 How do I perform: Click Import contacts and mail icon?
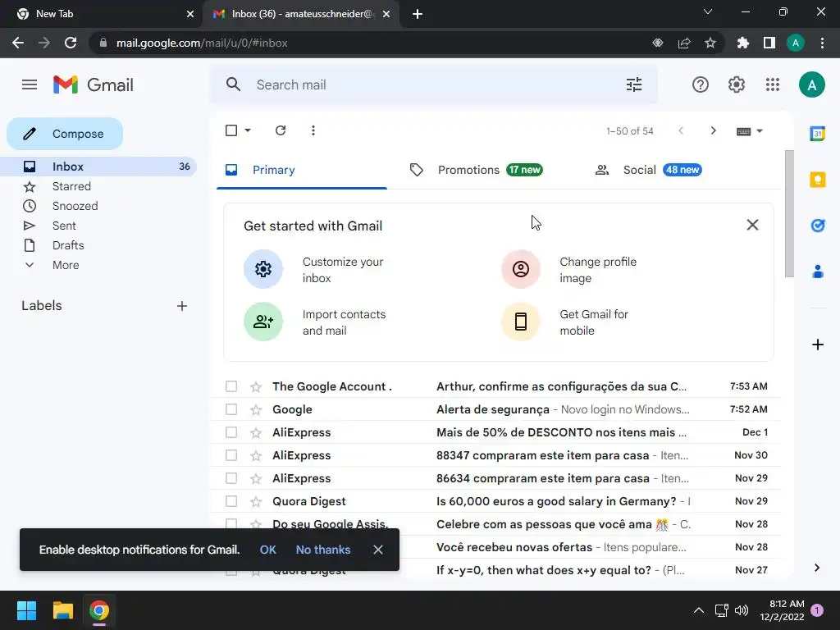click(263, 322)
